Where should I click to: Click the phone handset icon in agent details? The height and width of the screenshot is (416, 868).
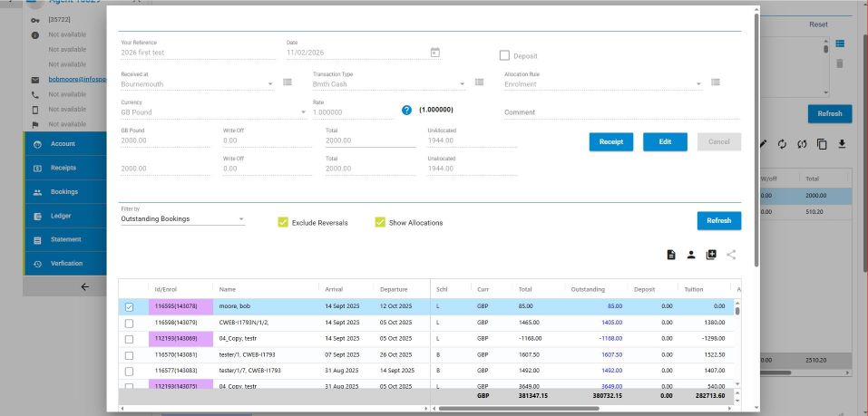click(35, 94)
